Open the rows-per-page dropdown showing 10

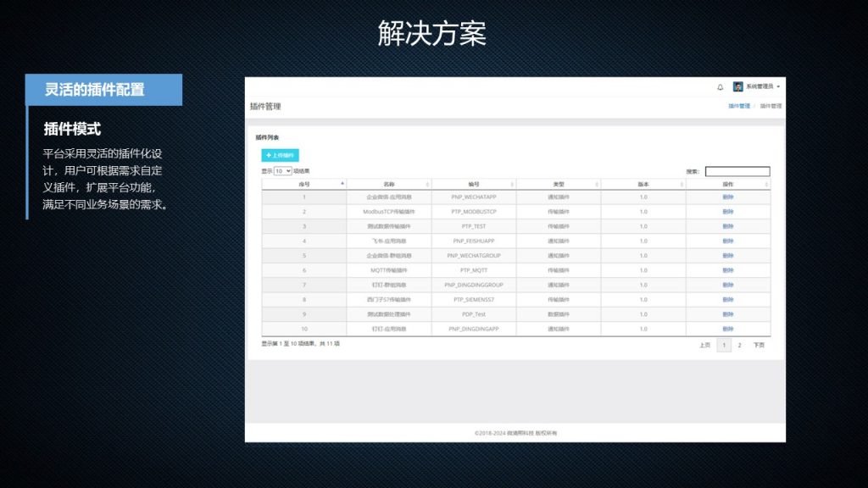pyautogui.click(x=282, y=171)
